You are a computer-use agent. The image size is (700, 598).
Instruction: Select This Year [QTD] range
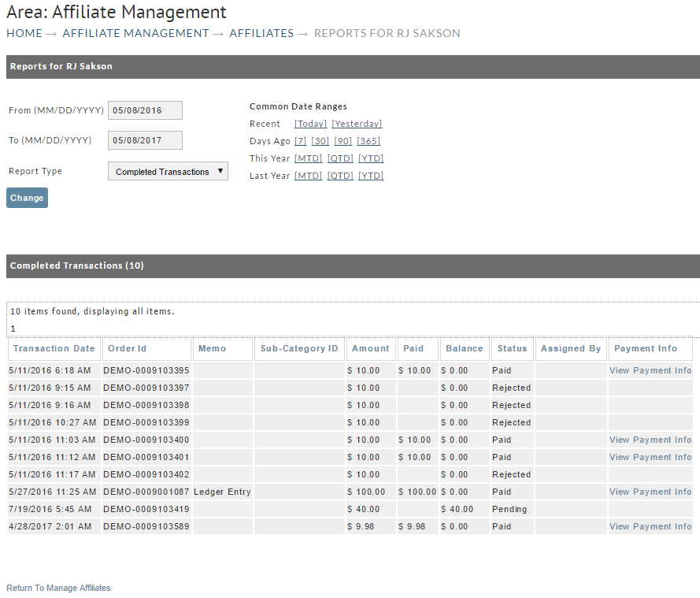point(340,158)
